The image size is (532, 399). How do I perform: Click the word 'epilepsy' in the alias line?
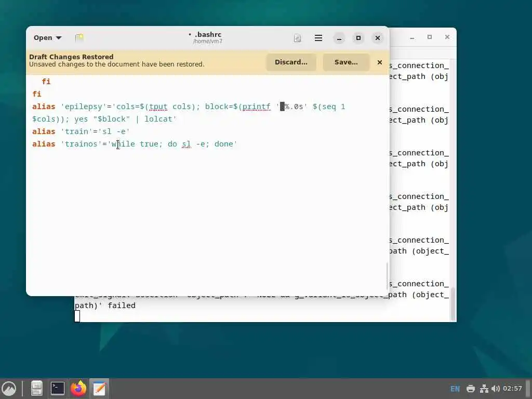pos(83,107)
